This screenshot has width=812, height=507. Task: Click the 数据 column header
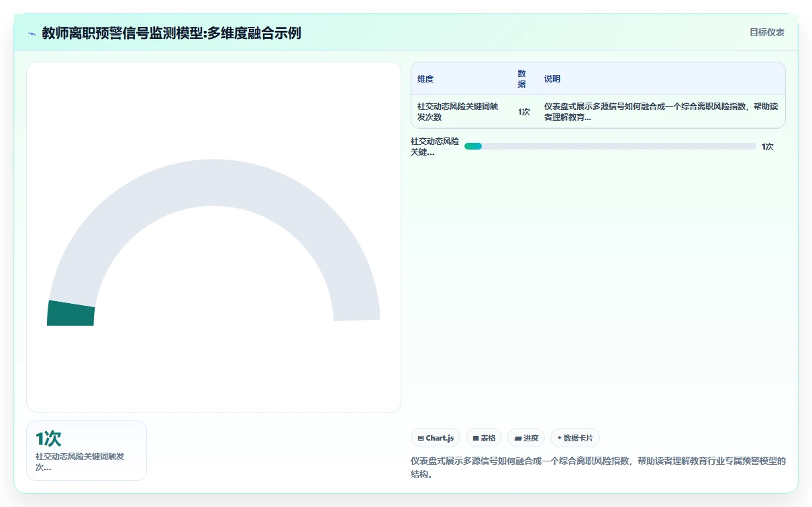pos(522,79)
